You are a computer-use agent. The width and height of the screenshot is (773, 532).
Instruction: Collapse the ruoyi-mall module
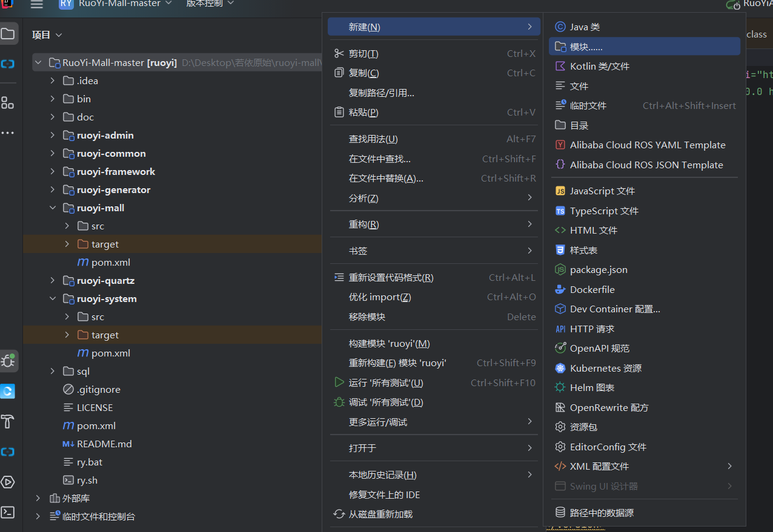53,208
